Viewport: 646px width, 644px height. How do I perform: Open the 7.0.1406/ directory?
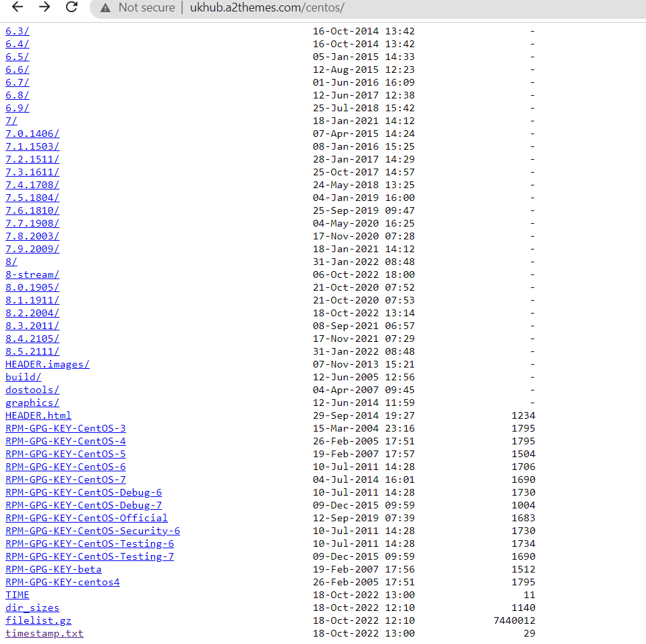(x=32, y=134)
